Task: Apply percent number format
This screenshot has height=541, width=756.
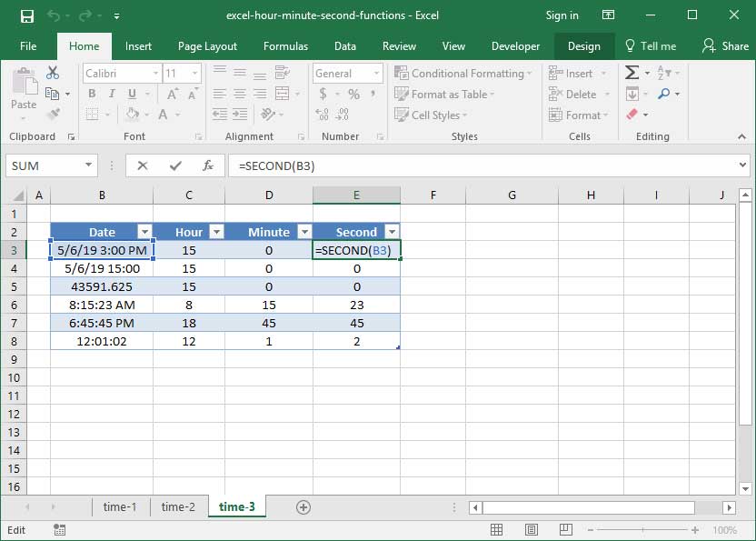Action: [x=354, y=94]
